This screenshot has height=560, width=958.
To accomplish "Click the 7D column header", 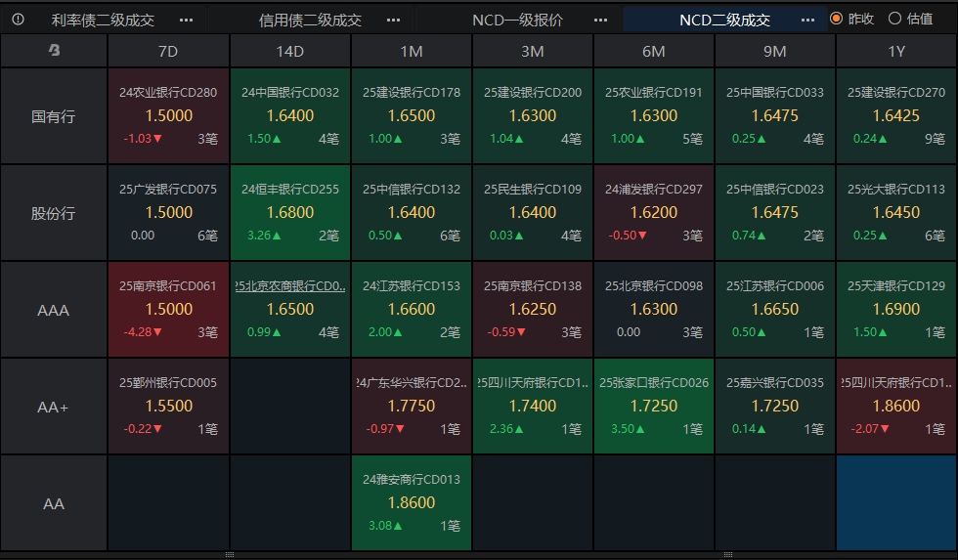I will pyautogui.click(x=168, y=51).
